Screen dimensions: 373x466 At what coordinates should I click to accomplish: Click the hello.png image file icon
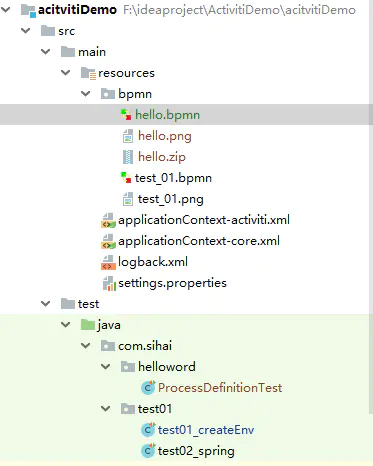coord(128,136)
